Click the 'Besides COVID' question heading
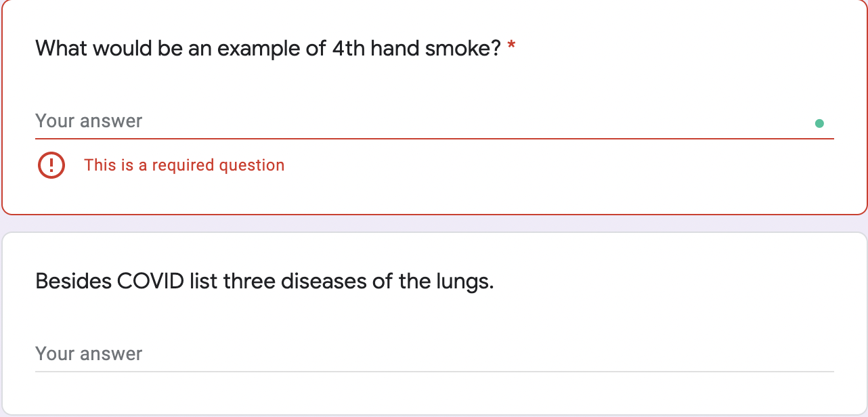 (264, 280)
